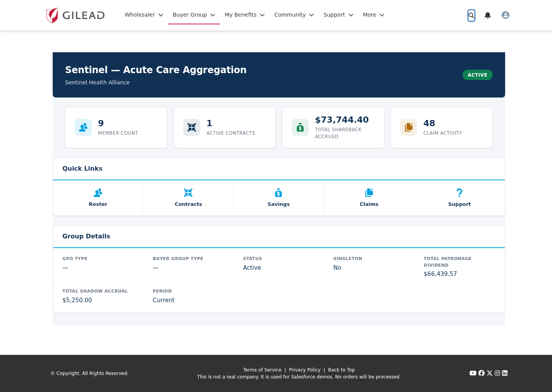Viewport: 552px width, 392px height.
Task: Click the Status value Active
Action: tap(252, 268)
